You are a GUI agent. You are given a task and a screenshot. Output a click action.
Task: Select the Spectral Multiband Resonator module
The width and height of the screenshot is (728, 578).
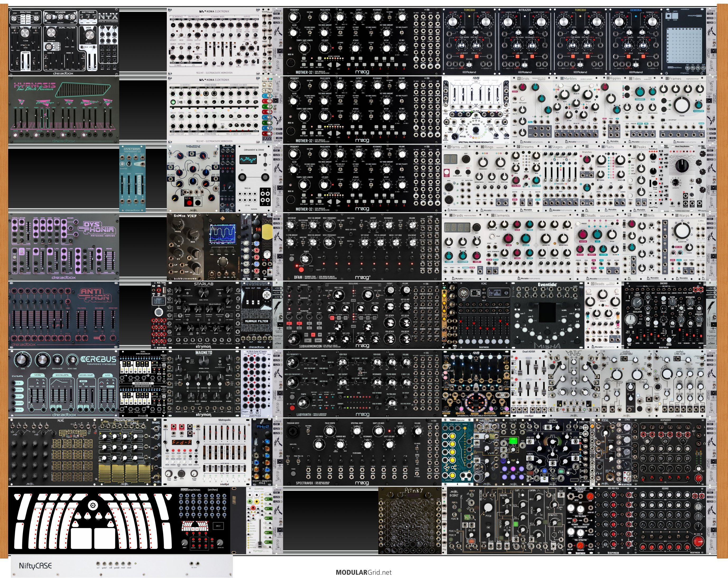476,109
